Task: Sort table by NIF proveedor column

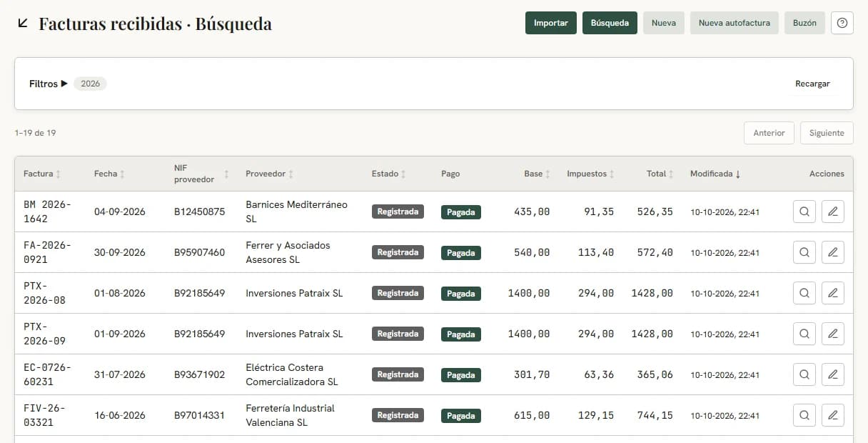Action: pos(202,174)
